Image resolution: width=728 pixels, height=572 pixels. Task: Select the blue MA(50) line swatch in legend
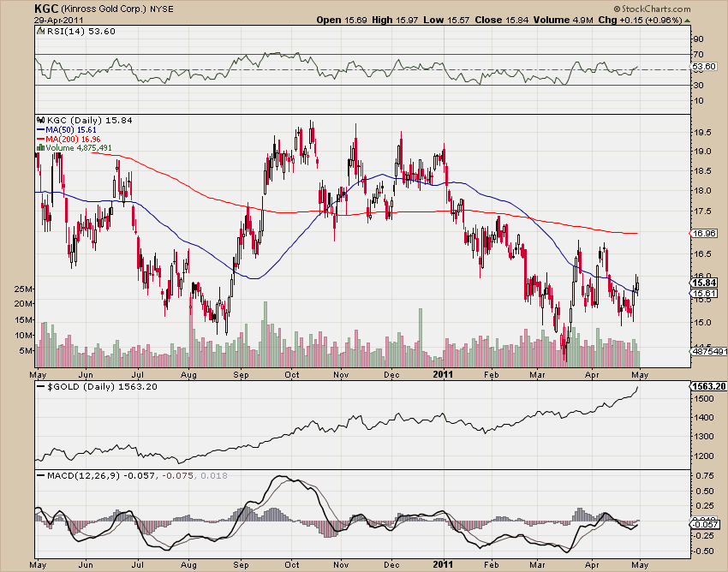coord(40,130)
